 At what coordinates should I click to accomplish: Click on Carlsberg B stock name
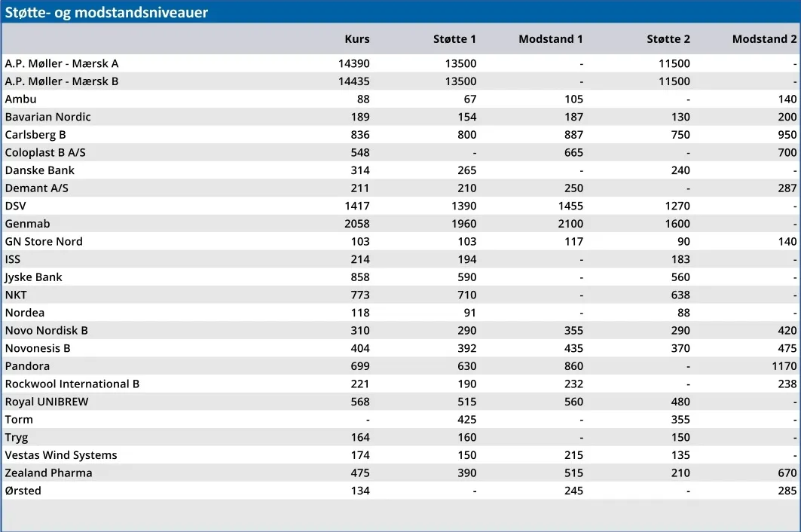(35, 135)
